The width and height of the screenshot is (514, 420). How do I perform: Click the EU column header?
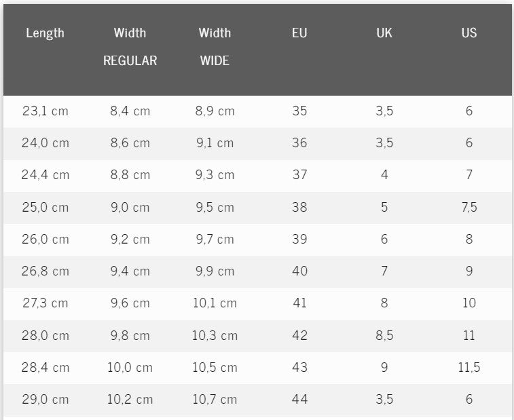point(299,33)
